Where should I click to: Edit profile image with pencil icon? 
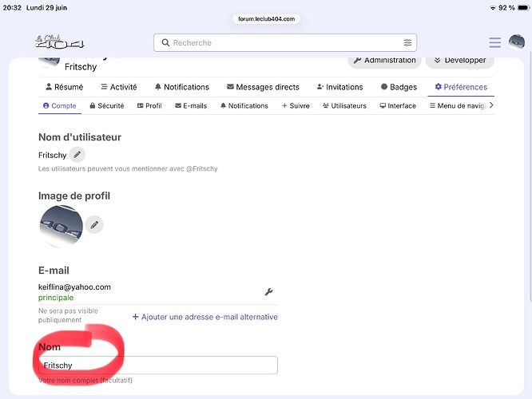[94, 224]
